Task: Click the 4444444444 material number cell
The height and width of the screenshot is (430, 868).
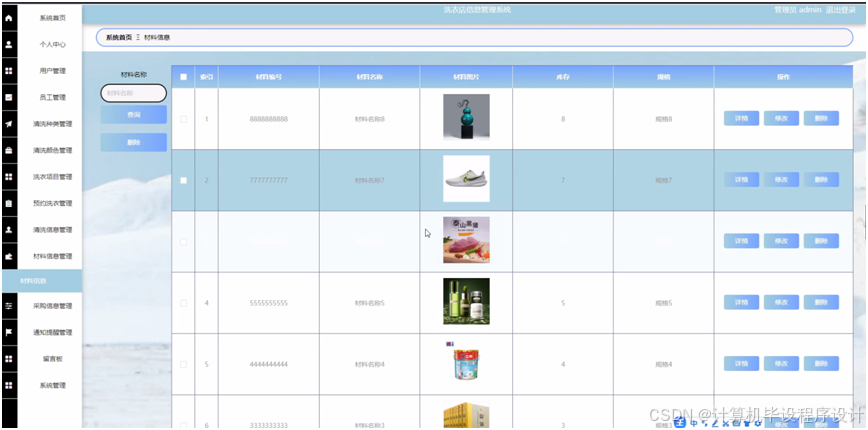Action: click(268, 365)
